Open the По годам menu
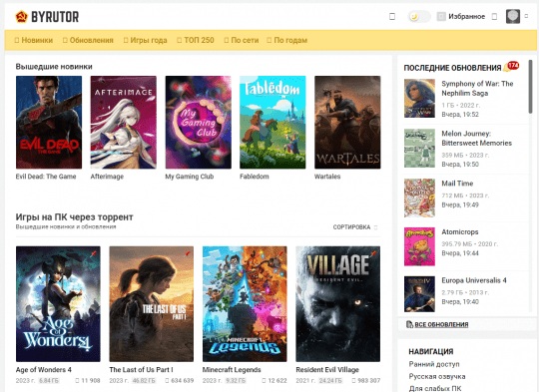Viewport: 539px width, 392px height. 287,40
